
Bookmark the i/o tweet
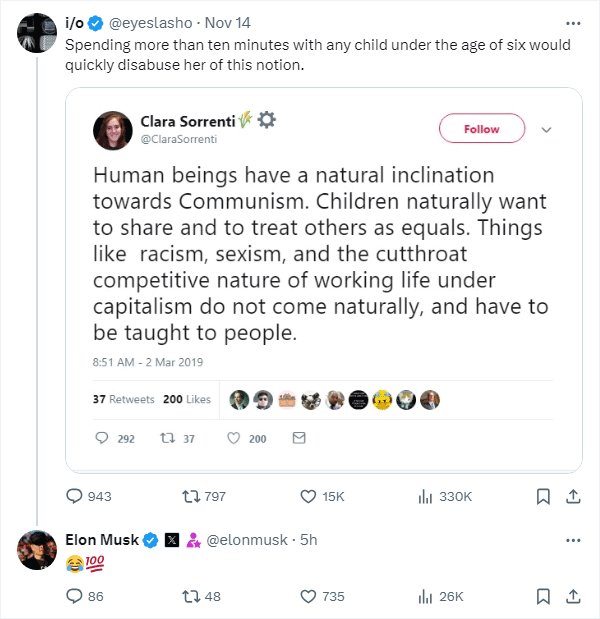click(x=543, y=496)
